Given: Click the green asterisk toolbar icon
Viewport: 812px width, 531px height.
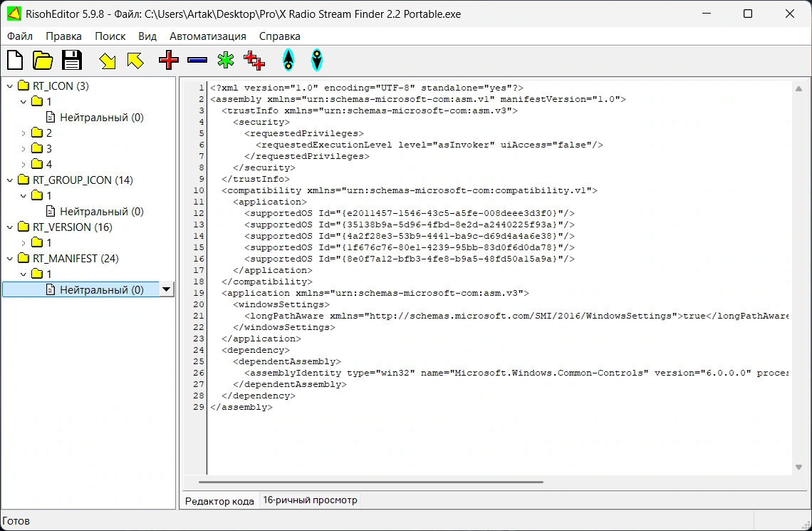Looking at the screenshot, I should [226, 60].
